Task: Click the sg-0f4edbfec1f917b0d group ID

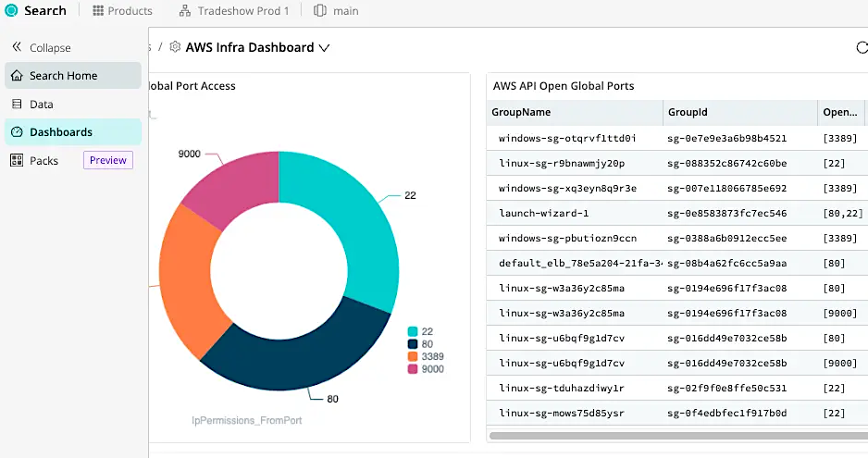Action: pos(726,414)
